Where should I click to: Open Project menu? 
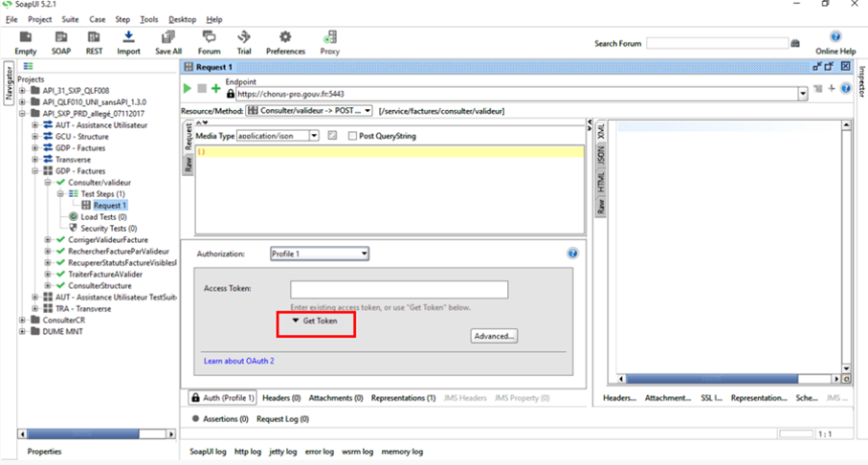(x=40, y=19)
